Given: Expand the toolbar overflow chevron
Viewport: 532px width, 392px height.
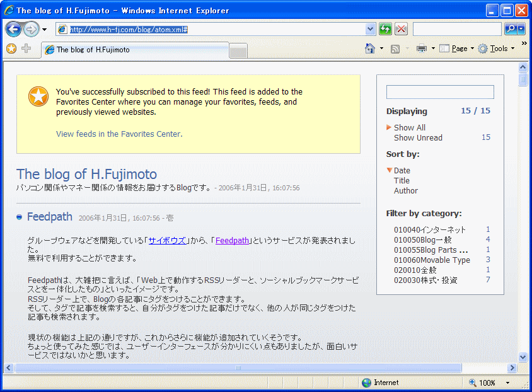Looking at the screenshot, I should coord(524,43).
